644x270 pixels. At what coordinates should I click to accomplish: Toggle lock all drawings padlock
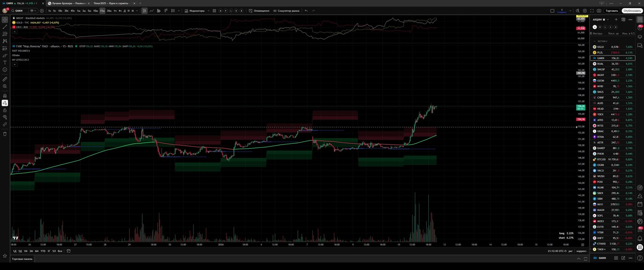click(5, 110)
